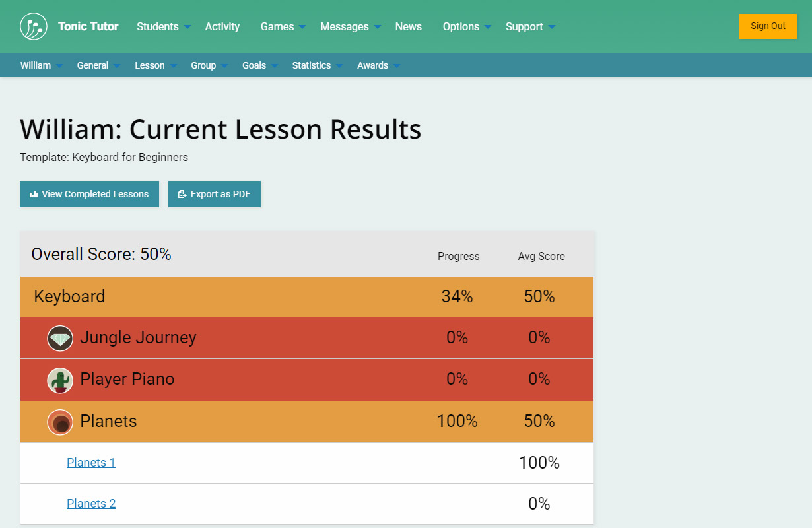The height and width of the screenshot is (528, 812).
Task: Open the William student submenu
Action: (41, 65)
